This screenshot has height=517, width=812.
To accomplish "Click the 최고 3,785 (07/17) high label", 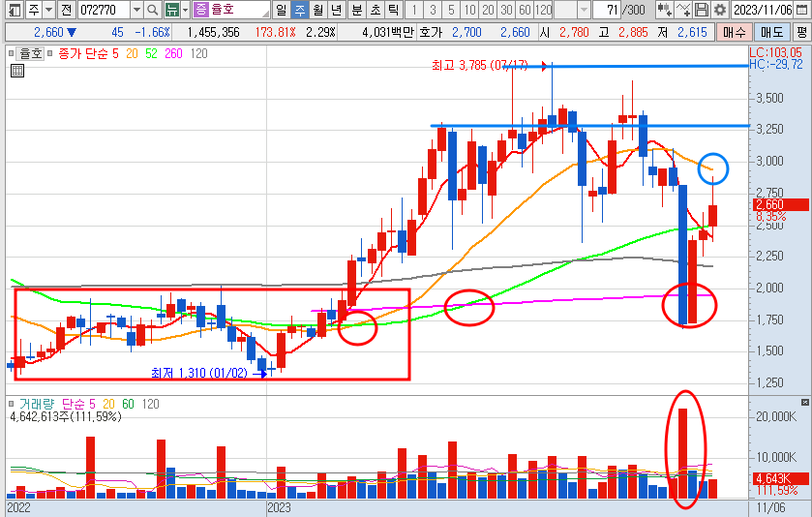I will coord(479,65).
